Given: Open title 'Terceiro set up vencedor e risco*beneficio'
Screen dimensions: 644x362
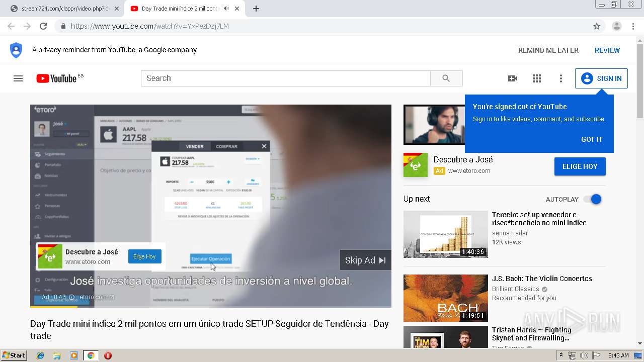Looking at the screenshot, I should click(x=539, y=219).
